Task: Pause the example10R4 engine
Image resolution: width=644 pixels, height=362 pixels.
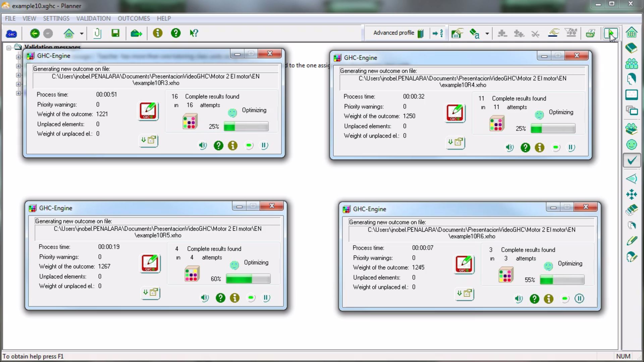Action: tap(571, 147)
